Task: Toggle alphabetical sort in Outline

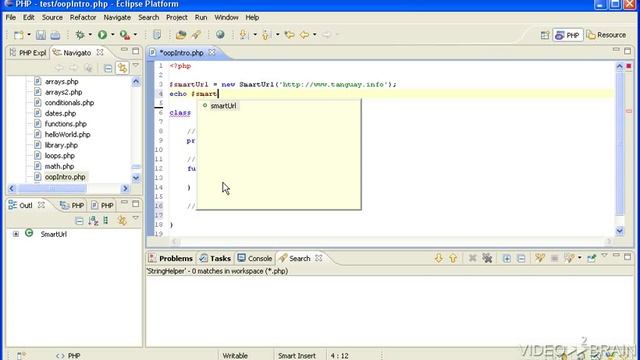Action: click(x=93, y=221)
